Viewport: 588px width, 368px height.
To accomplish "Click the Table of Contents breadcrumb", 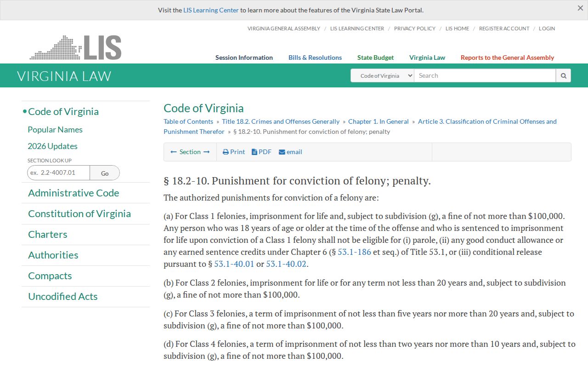I will [x=188, y=121].
